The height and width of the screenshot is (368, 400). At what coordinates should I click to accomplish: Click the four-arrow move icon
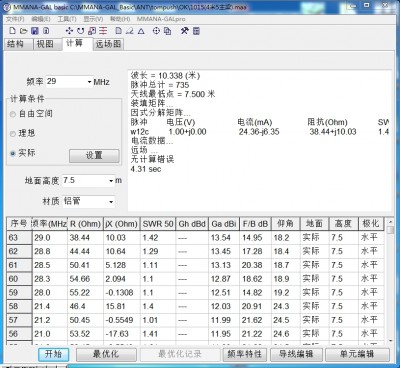pos(69,31)
